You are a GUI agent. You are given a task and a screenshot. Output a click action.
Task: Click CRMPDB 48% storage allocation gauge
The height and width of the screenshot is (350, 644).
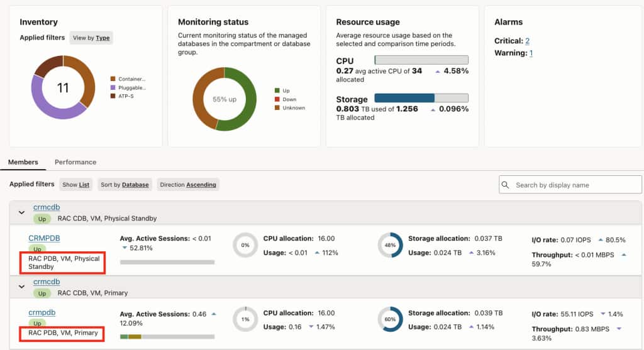pos(390,245)
